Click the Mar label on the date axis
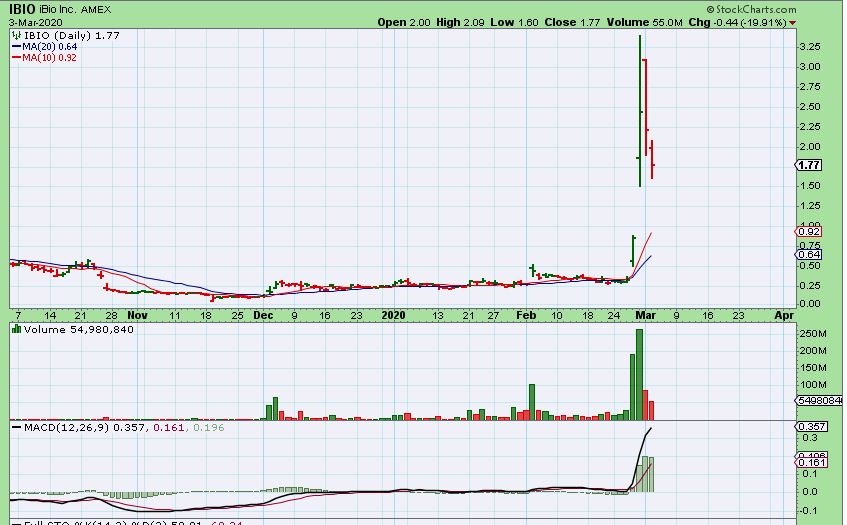847x525 pixels. click(x=647, y=314)
